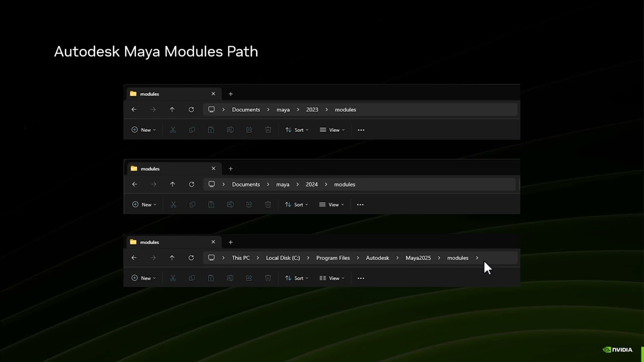Click the Cut icon in the 2023 window toolbar
Viewport: 644px width, 362px height.
(173, 130)
